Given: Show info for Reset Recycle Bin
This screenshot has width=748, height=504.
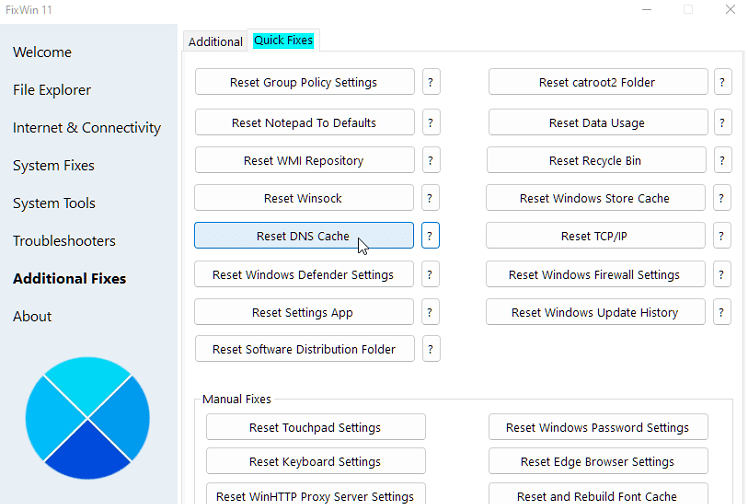Looking at the screenshot, I should tap(723, 160).
